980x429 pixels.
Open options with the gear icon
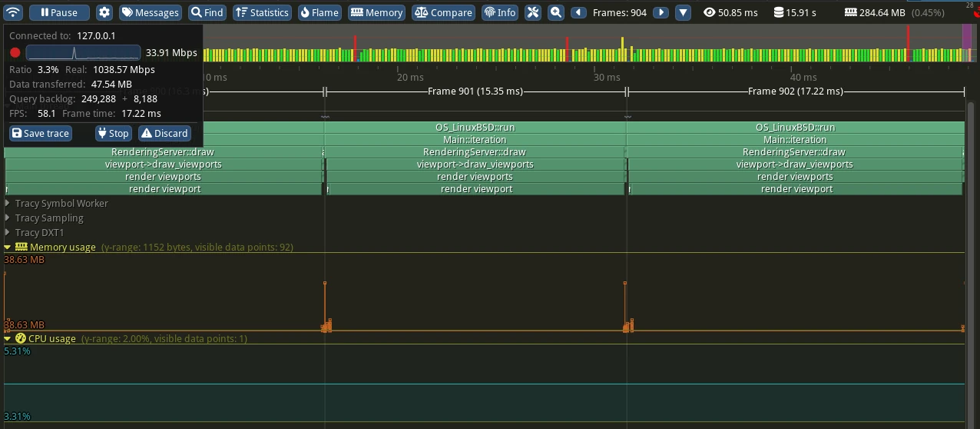[104, 12]
